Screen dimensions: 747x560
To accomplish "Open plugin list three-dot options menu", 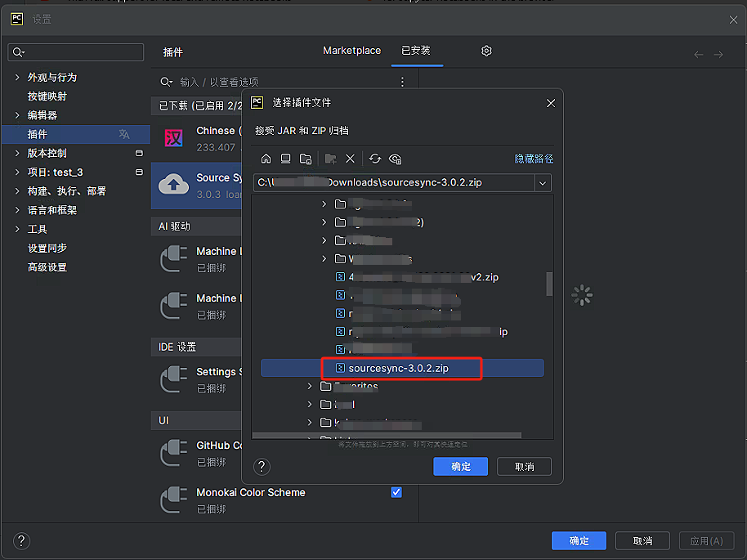I will tap(403, 82).
